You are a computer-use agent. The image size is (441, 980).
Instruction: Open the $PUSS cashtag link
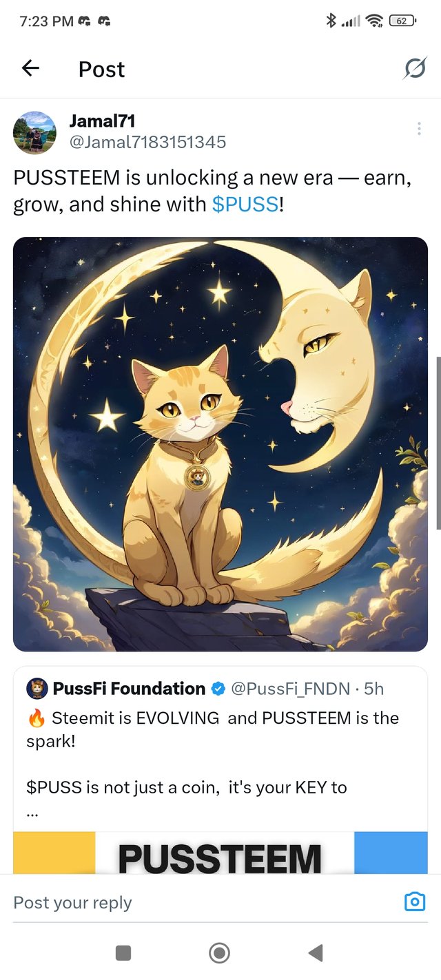(x=245, y=204)
